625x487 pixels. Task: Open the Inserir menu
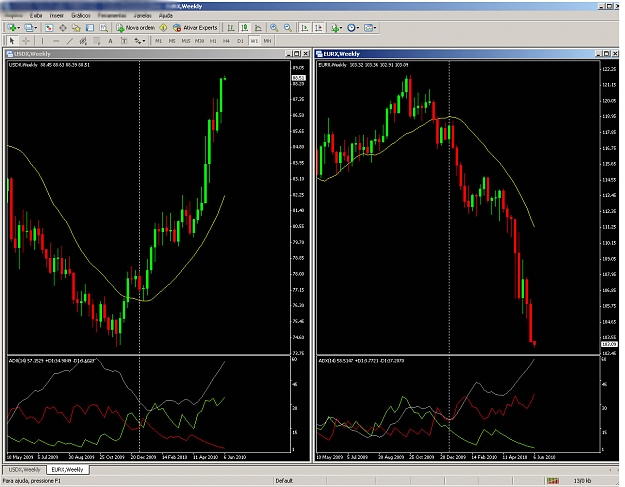pyautogui.click(x=57, y=16)
